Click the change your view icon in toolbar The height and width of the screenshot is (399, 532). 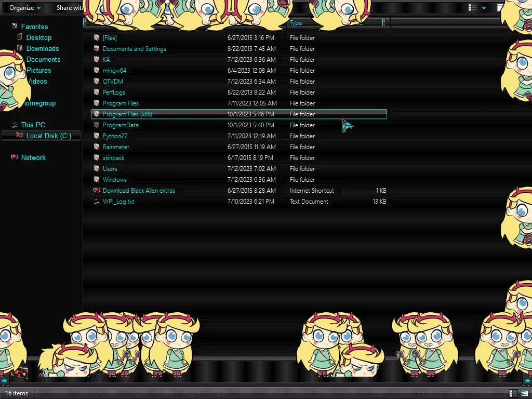(472, 7)
